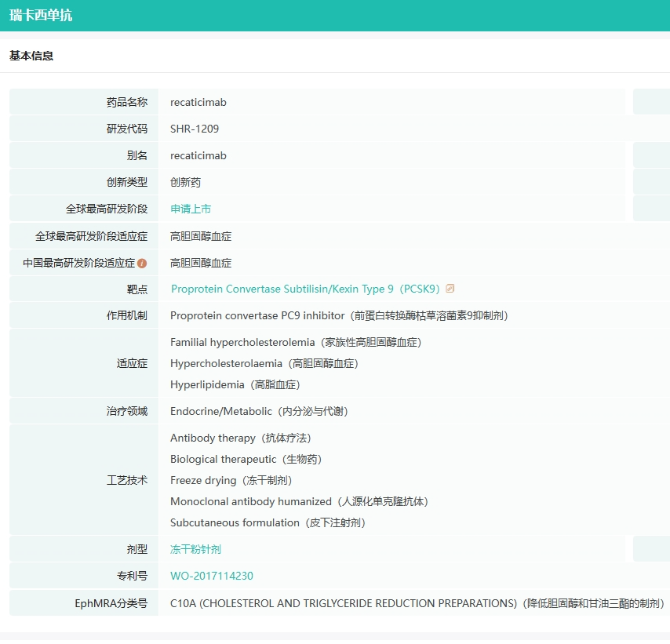This screenshot has width=670, height=644.
Task: Open 申请上市 development stage link
Action: click(191, 209)
